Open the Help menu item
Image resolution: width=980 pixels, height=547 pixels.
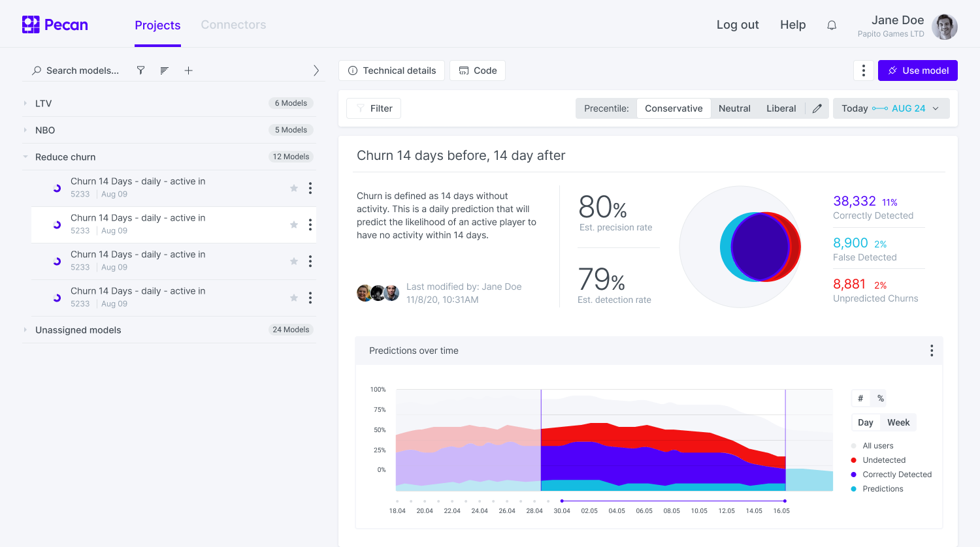click(792, 25)
